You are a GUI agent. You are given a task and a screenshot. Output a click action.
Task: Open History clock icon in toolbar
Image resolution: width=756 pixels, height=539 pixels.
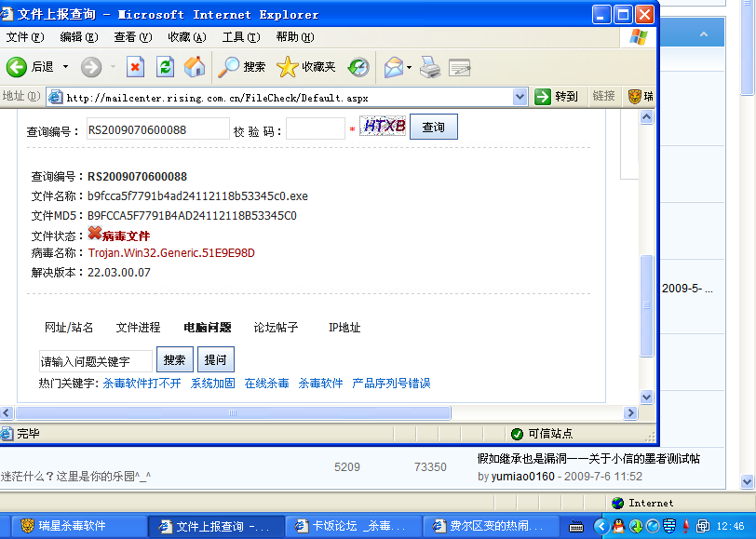pyautogui.click(x=358, y=68)
